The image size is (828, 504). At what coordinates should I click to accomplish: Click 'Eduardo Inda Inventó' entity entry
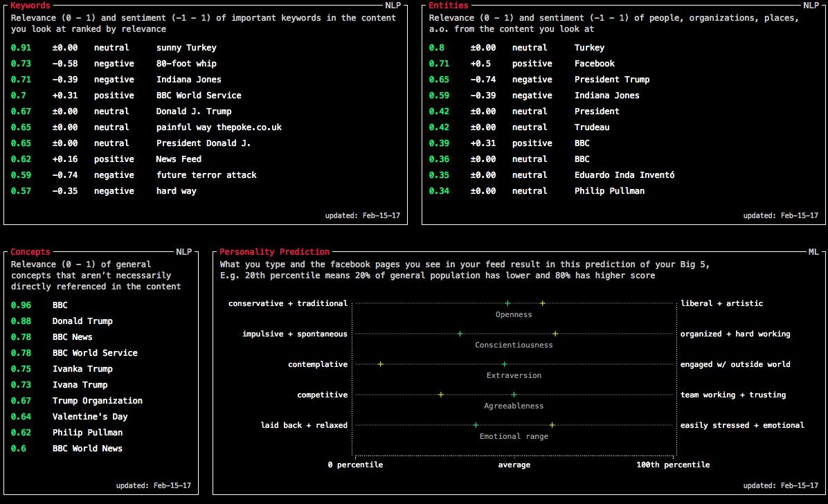624,175
